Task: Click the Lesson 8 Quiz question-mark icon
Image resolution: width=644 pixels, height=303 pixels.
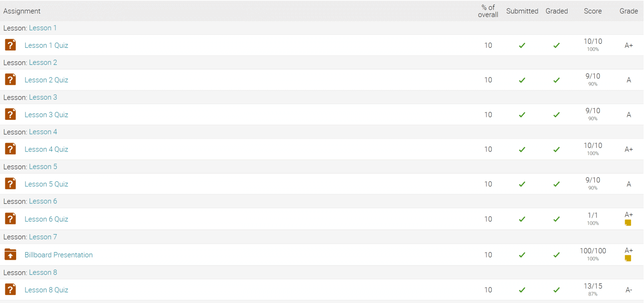Action: [10, 290]
